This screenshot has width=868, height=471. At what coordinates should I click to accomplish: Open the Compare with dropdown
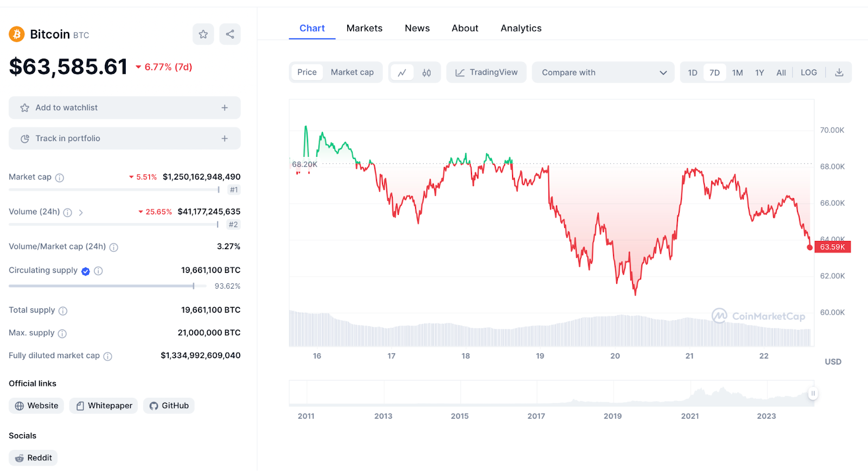pyautogui.click(x=603, y=72)
